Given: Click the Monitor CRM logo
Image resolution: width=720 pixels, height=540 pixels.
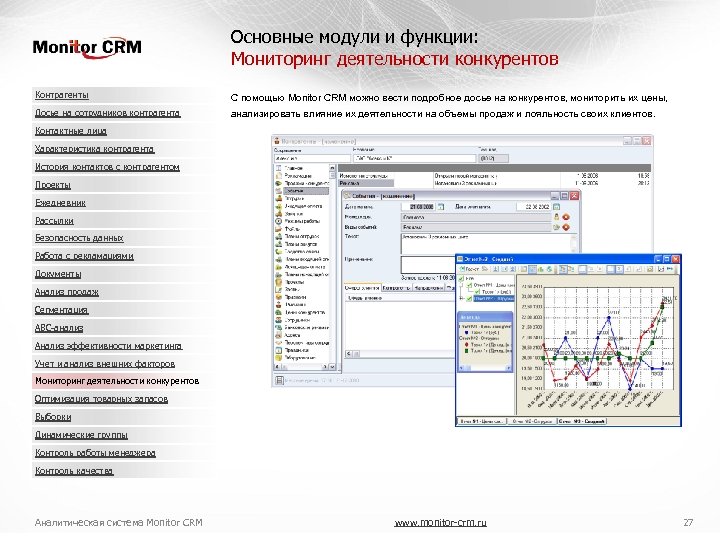Looking at the screenshot, I should pyautogui.click(x=87, y=47).
